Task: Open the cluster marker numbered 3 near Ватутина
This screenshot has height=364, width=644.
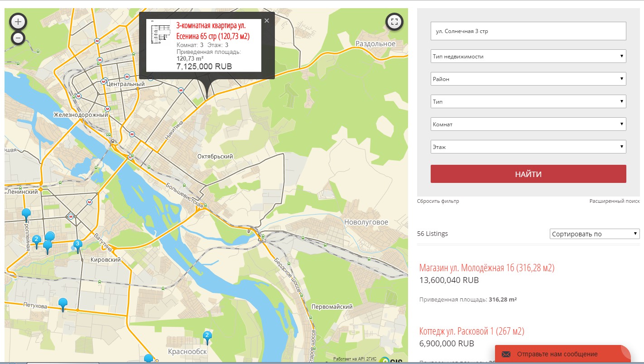Action: click(x=78, y=245)
